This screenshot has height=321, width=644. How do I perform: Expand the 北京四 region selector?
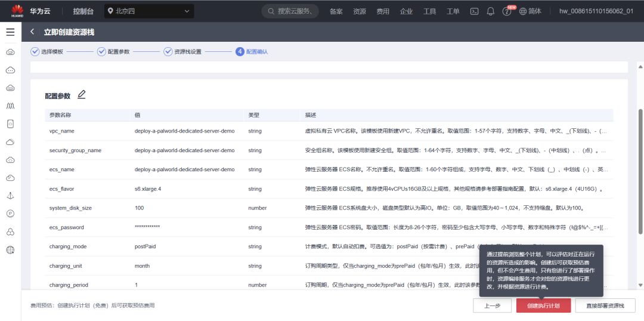pos(149,11)
